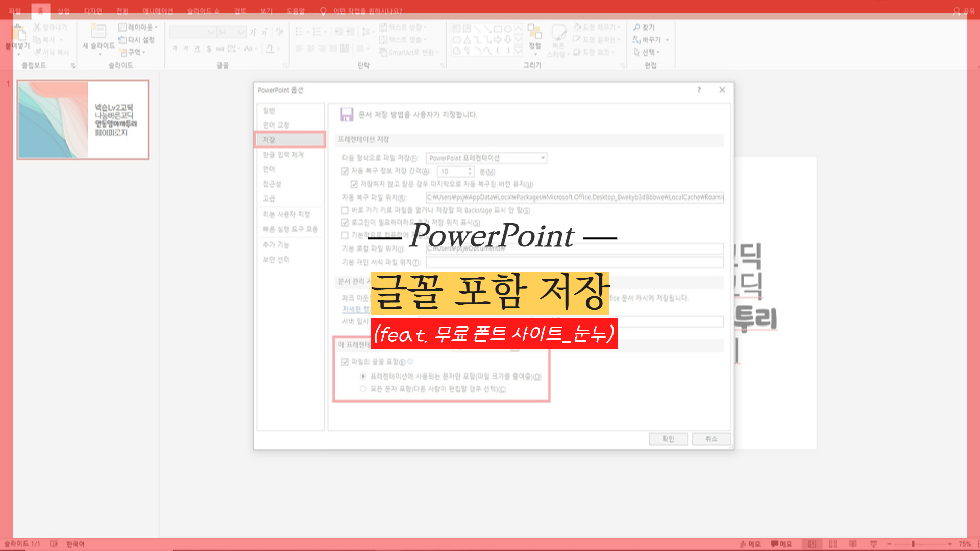Select the Save category in options list
The image size is (980, 551).
(290, 140)
